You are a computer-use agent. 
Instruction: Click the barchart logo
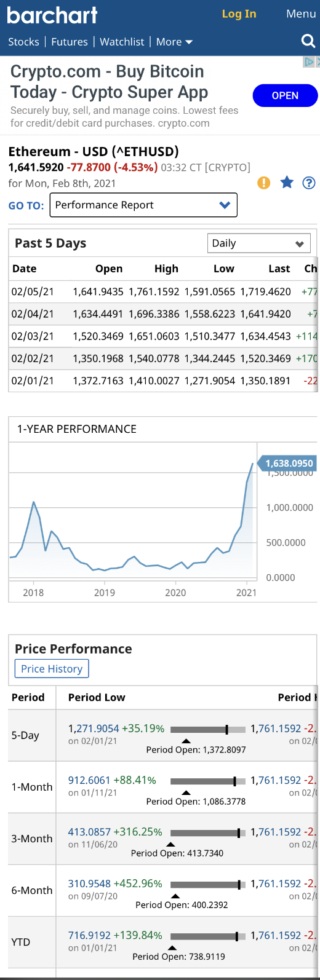52,15
